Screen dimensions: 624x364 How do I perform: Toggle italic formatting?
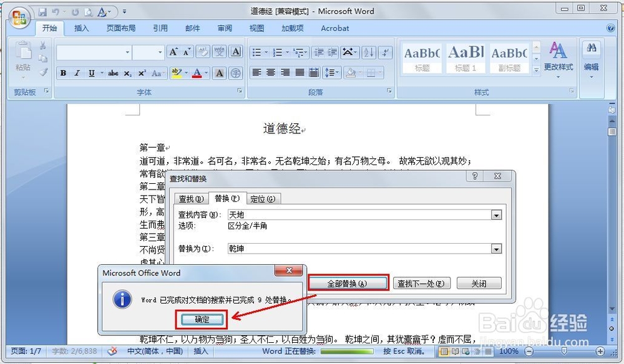(76, 72)
